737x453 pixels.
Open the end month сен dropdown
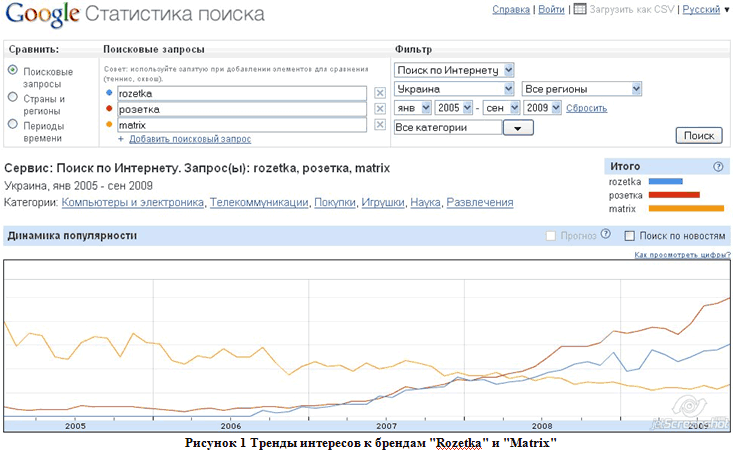tap(501, 108)
